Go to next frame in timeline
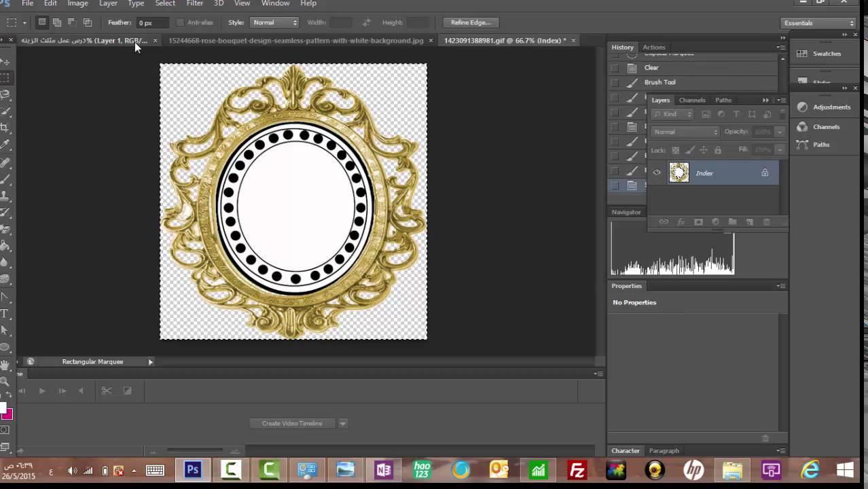 pos(62,391)
